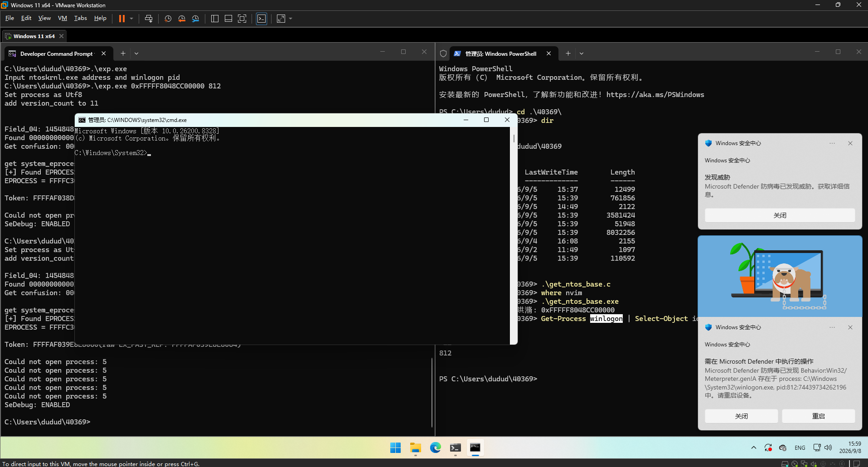
Task: Open profile dropdown in PowerShell terminal window
Action: [582, 54]
